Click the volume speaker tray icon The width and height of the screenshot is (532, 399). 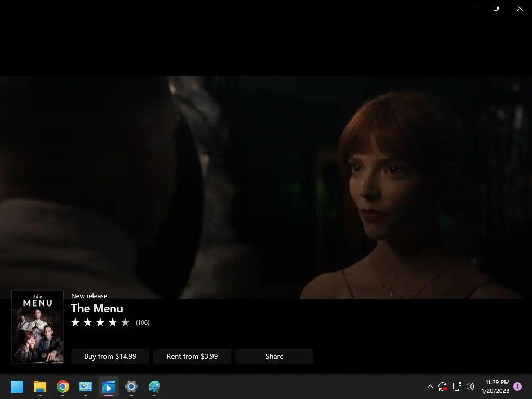tap(470, 387)
